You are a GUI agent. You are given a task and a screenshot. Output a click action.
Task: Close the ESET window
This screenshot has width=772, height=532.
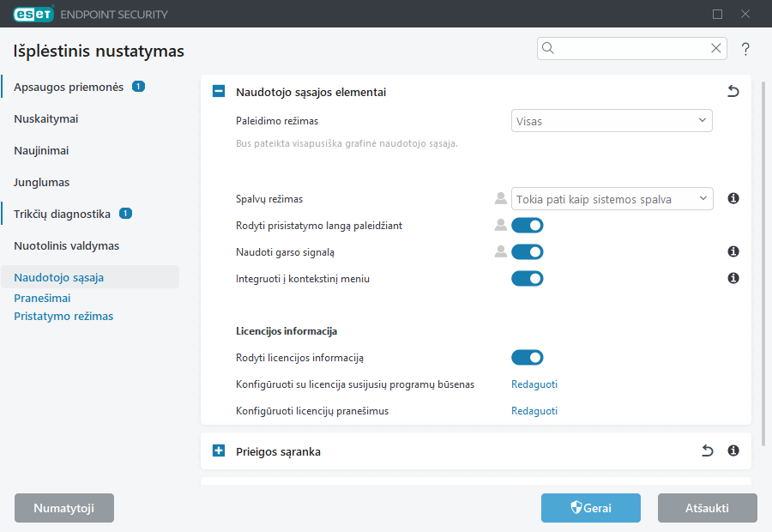[x=745, y=14]
